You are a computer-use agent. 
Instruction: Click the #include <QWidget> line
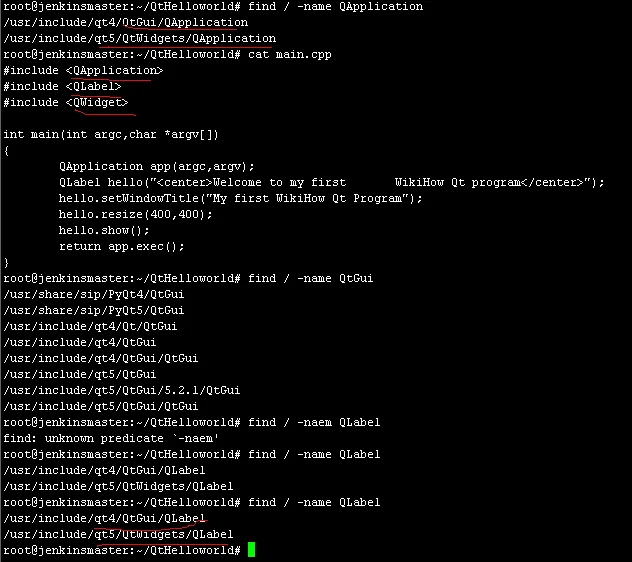66,103
